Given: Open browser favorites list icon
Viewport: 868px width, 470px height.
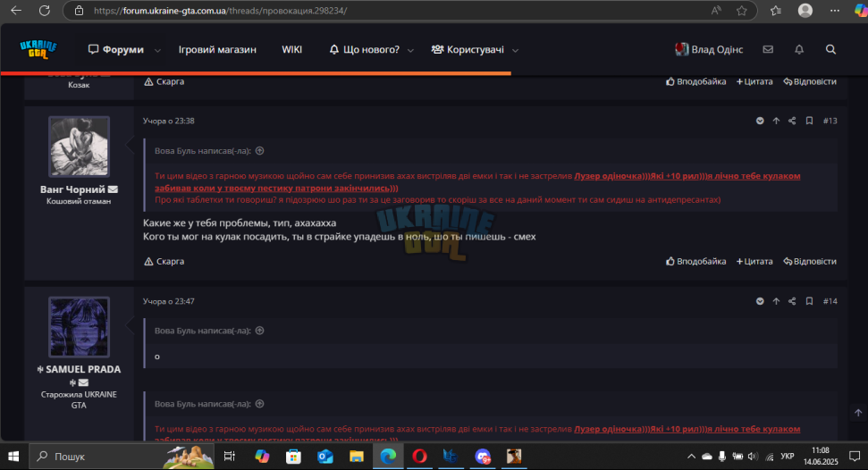Looking at the screenshot, I should (x=776, y=11).
